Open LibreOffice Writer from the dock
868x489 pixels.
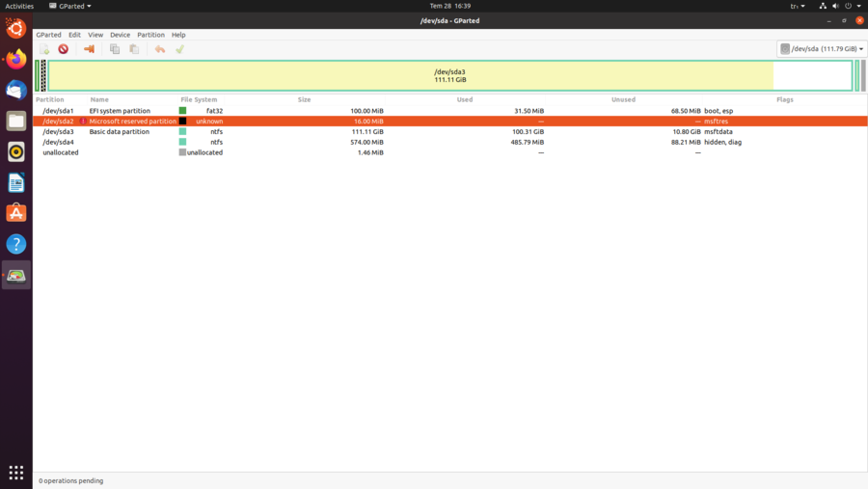click(16, 182)
